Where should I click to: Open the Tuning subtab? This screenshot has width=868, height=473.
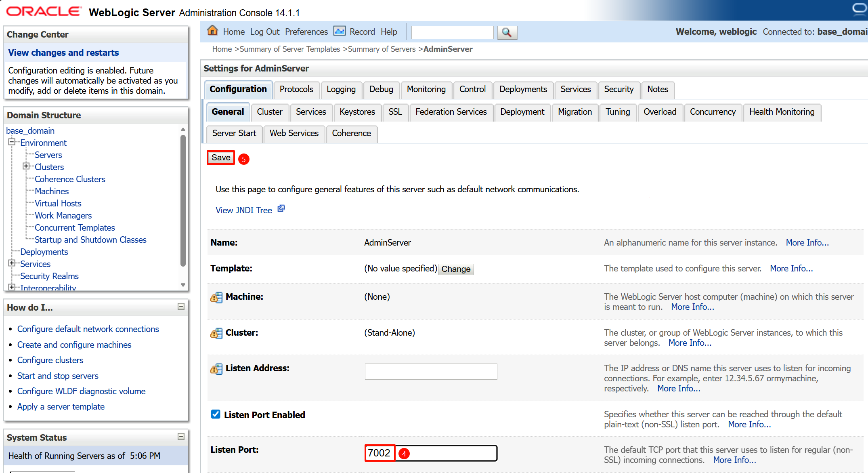tap(618, 112)
